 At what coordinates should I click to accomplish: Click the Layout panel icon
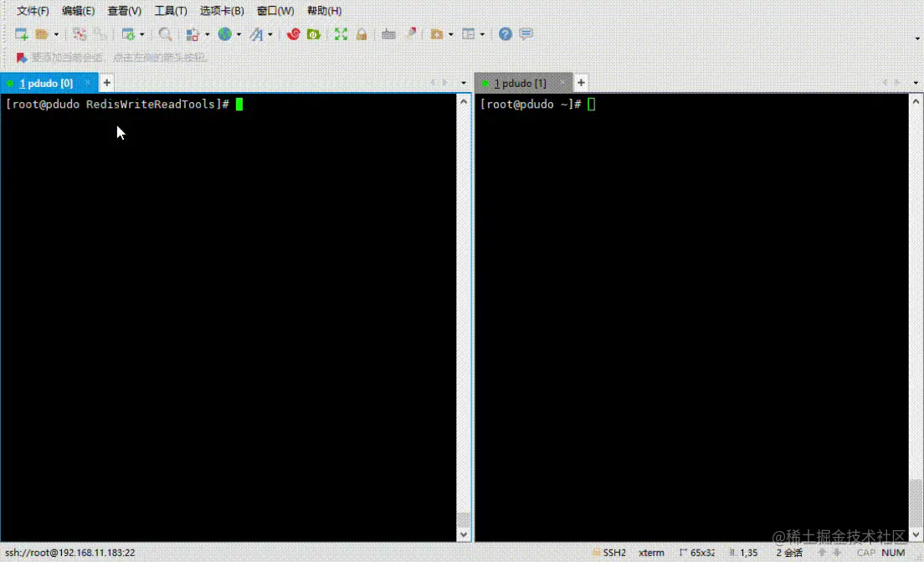click(469, 34)
